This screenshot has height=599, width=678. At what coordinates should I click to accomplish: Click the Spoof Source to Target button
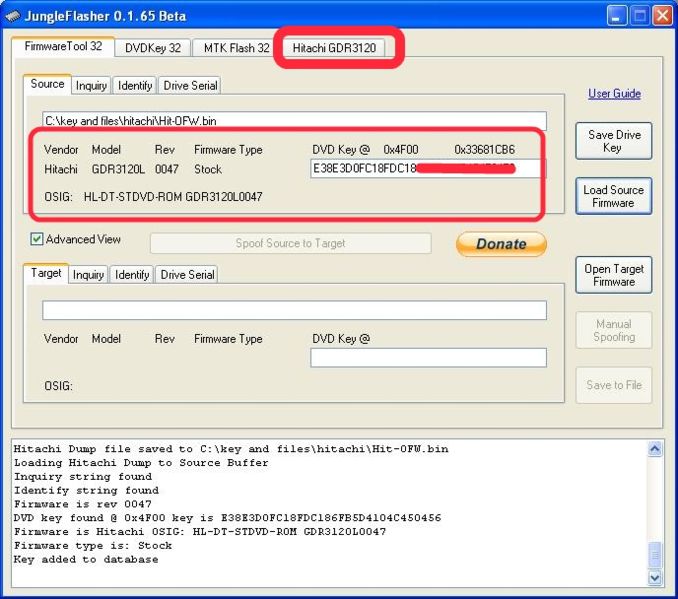291,243
